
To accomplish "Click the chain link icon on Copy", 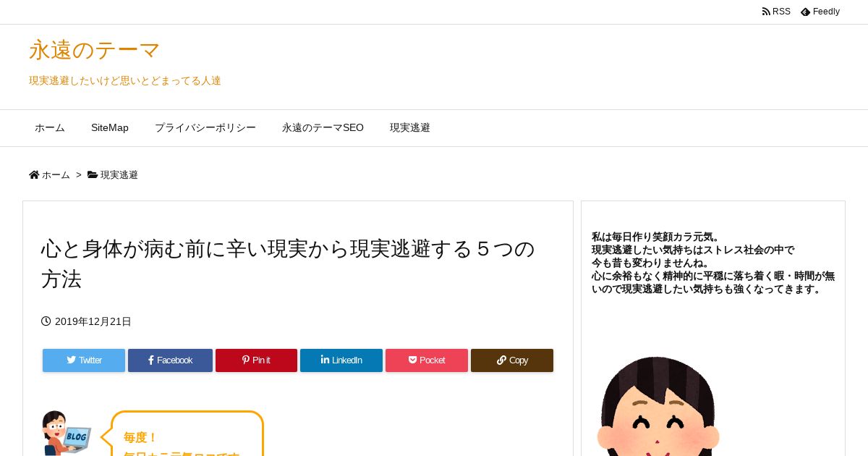I will [x=501, y=360].
